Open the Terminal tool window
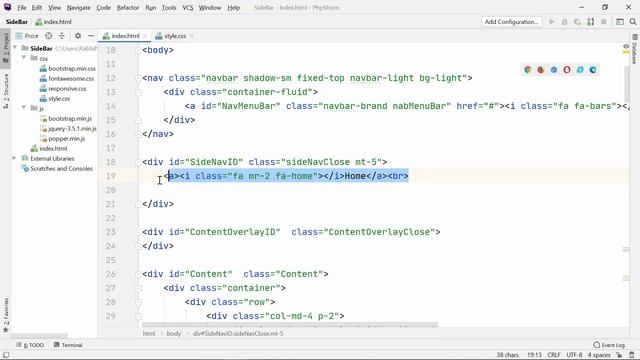Screen dimensions: 640x360 coord(68,345)
